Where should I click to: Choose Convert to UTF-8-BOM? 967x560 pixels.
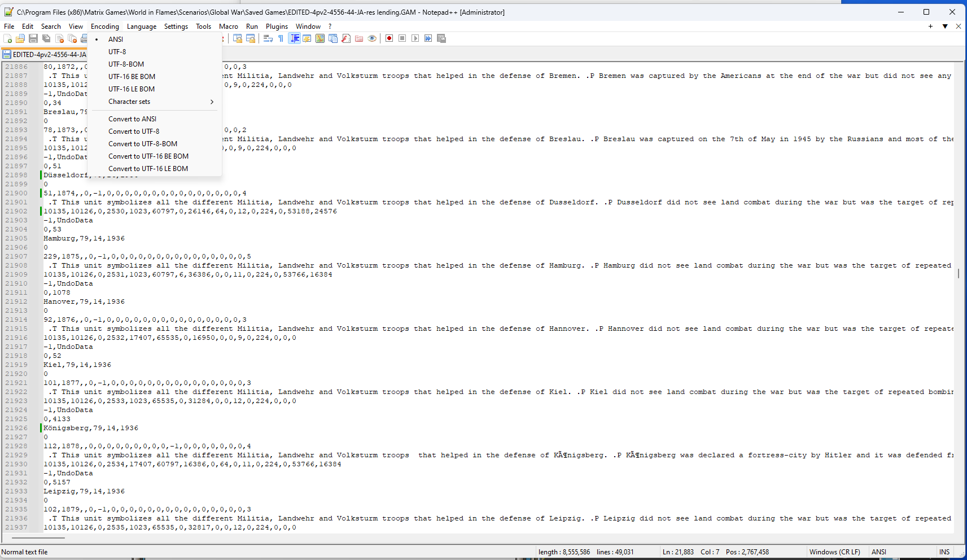(x=155, y=144)
